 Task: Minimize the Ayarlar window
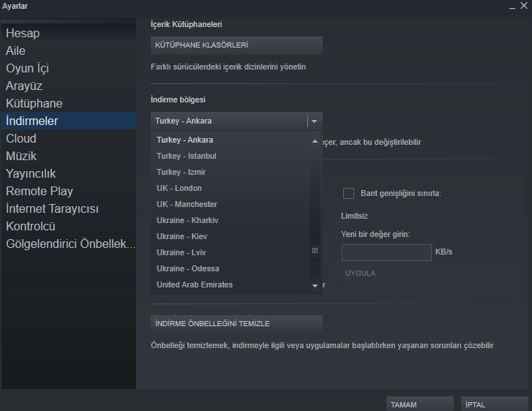pyautogui.click(x=512, y=7)
